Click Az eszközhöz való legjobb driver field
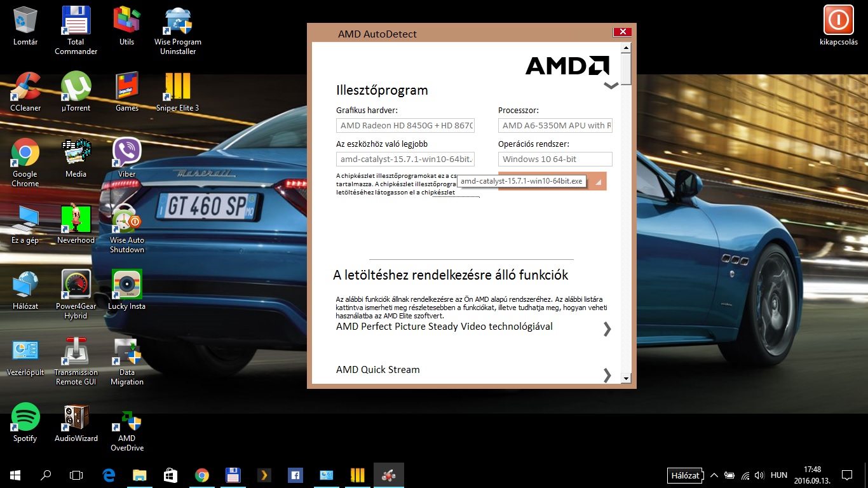 point(405,159)
